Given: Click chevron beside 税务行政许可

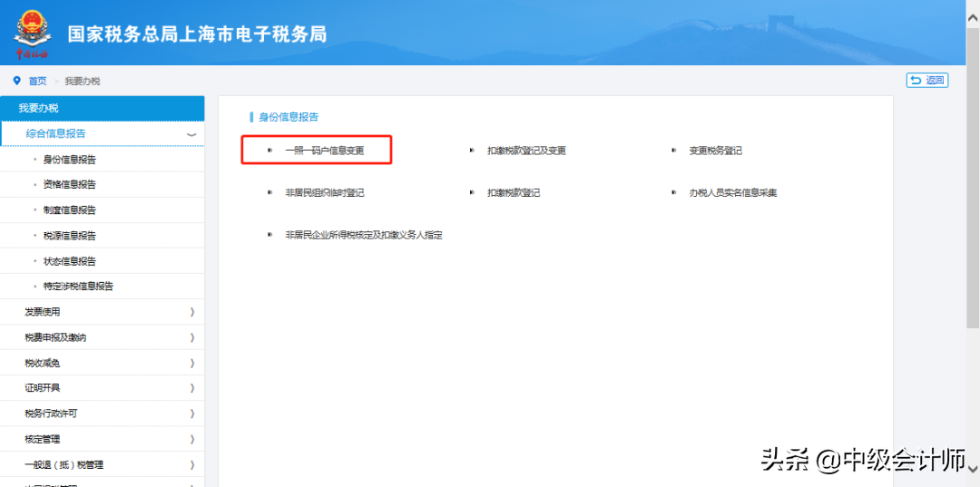Looking at the screenshot, I should [192, 414].
